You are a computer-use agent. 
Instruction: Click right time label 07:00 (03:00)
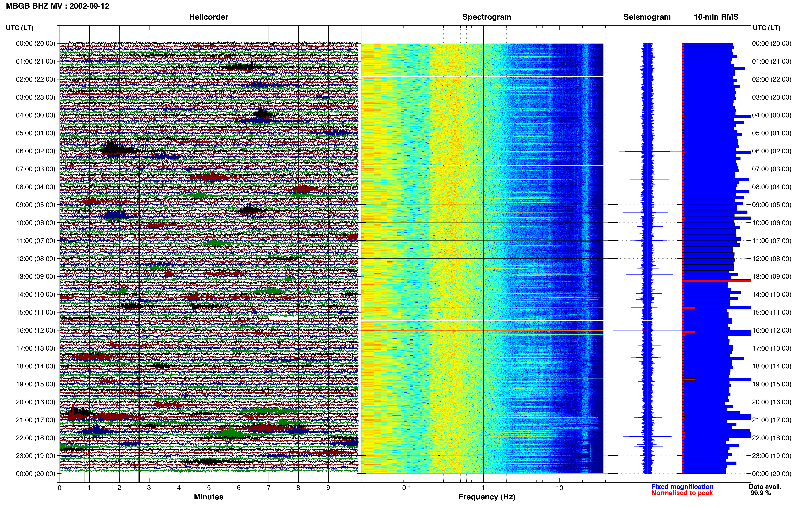click(x=772, y=169)
